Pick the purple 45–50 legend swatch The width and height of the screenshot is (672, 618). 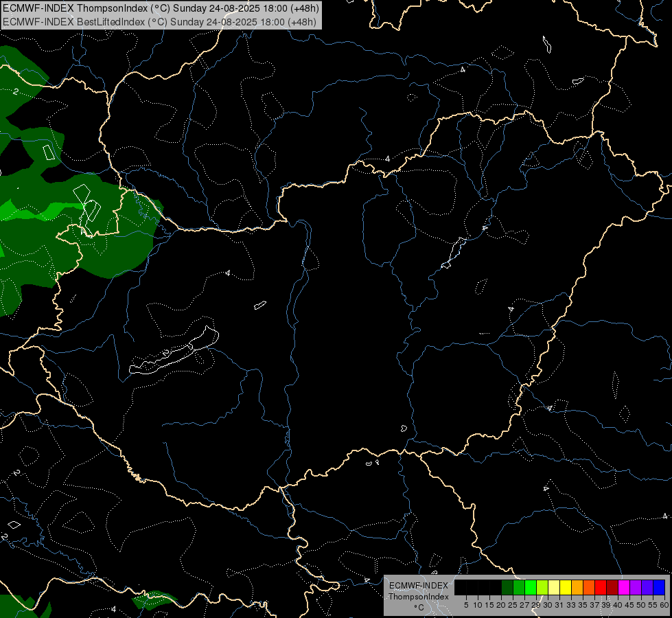point(636,588)
